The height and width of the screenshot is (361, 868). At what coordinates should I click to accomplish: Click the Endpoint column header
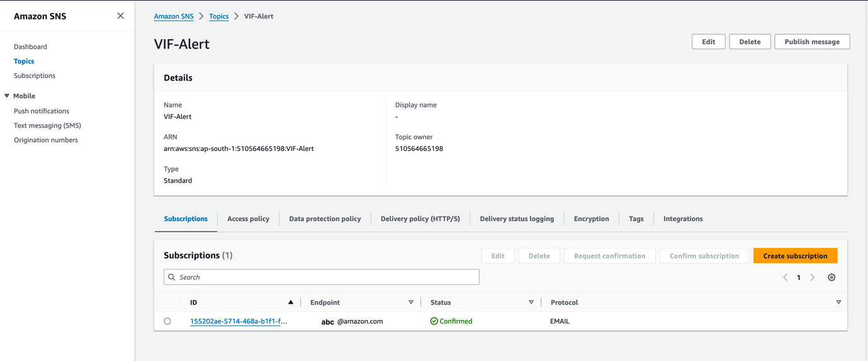(325, 303)
